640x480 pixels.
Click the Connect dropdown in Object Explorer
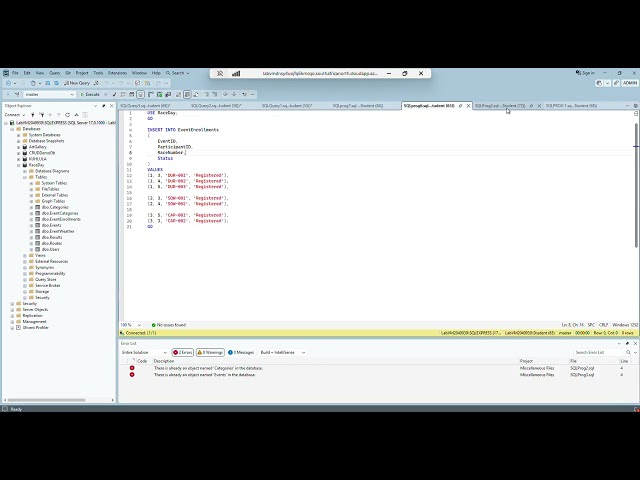click(15, 115)
